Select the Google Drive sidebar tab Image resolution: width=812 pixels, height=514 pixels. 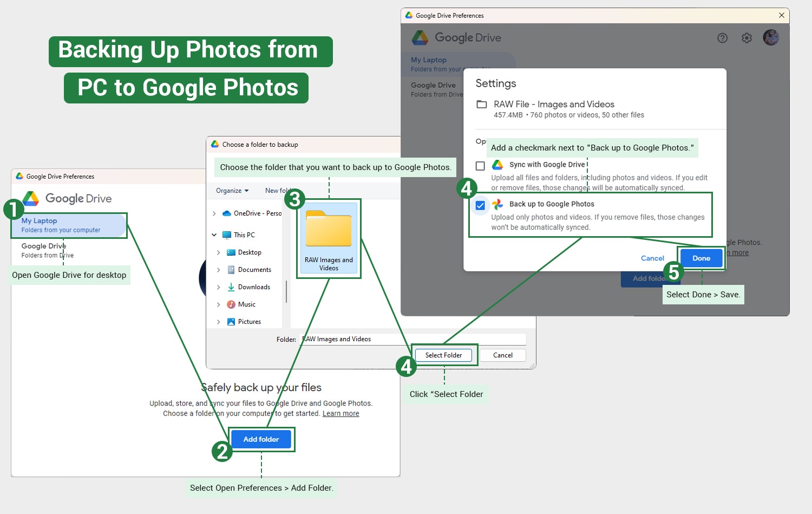[x=43, y=250]
